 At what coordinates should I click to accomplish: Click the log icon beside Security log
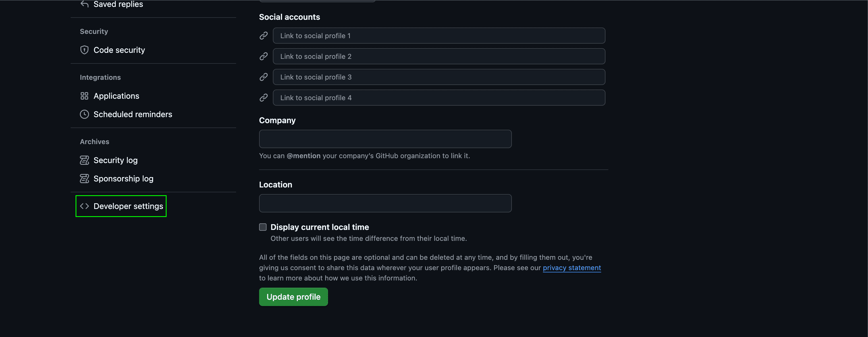pyautogui.click(x=84, y=160)
